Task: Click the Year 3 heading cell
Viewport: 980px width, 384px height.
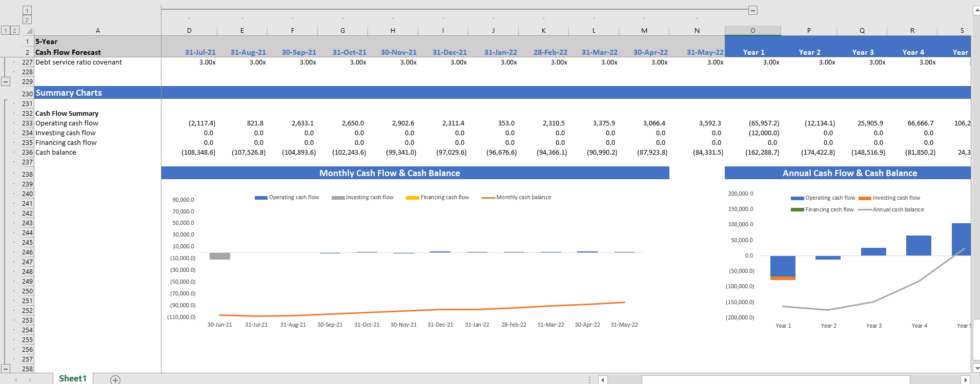Action: point(863,52)
